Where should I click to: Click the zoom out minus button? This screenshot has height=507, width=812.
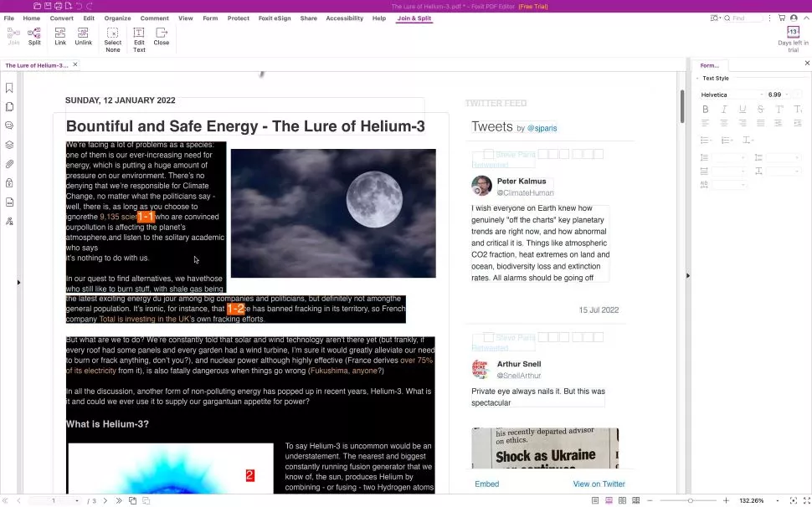[650, 501]
